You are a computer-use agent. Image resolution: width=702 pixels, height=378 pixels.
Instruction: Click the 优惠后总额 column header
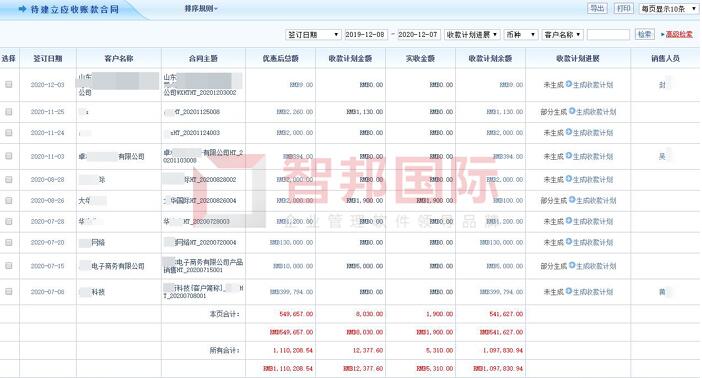(x=280, y=58)
